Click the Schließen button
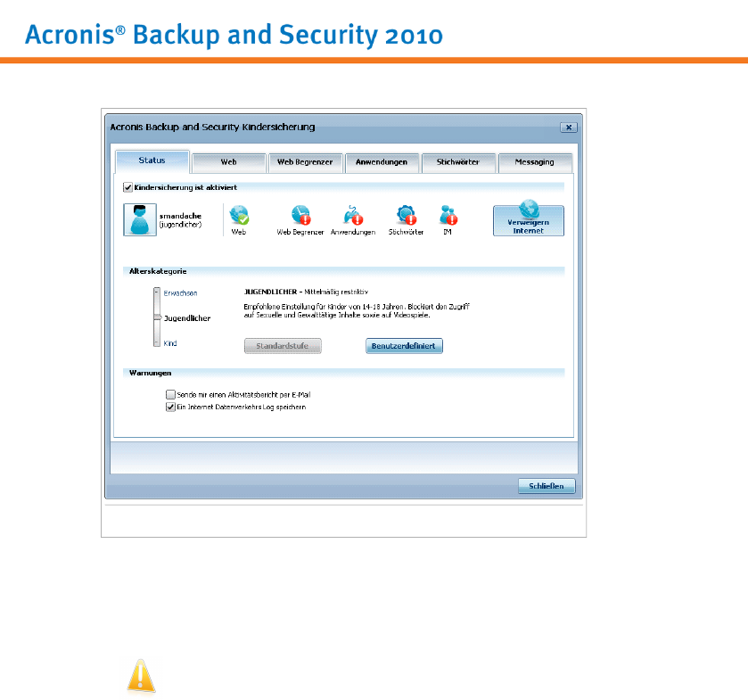Image resolution: width=748 pixels, height=700 pixels. pyautogui.click(x=547, y=487)
